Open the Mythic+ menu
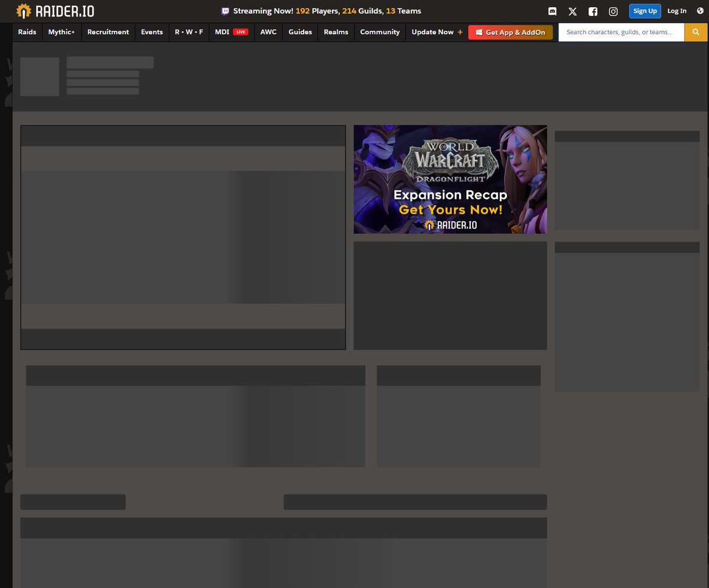 pos(61,32)
